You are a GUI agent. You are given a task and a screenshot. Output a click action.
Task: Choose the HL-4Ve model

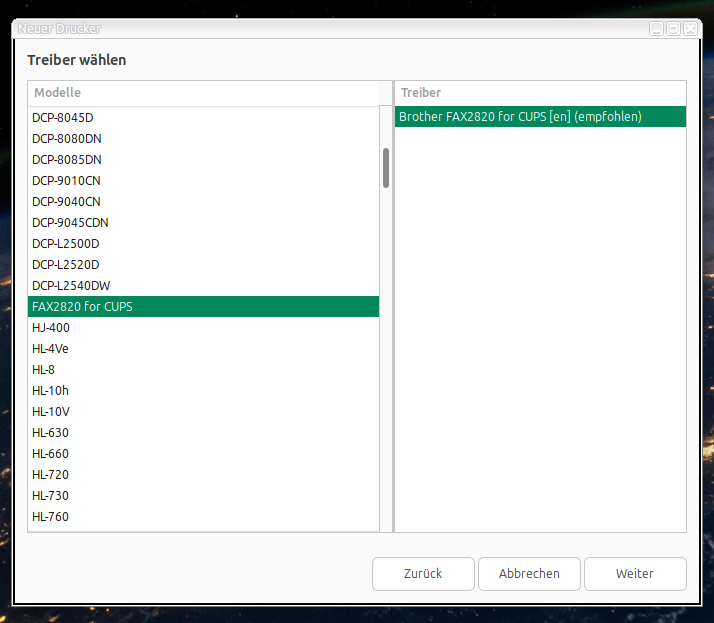coord(203,348)
